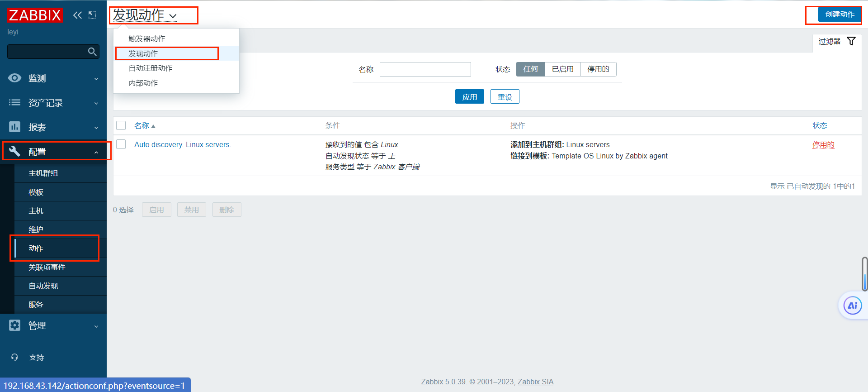Focus the 名称 filter input field
This screenshot has height=392, width=868.
425,69
